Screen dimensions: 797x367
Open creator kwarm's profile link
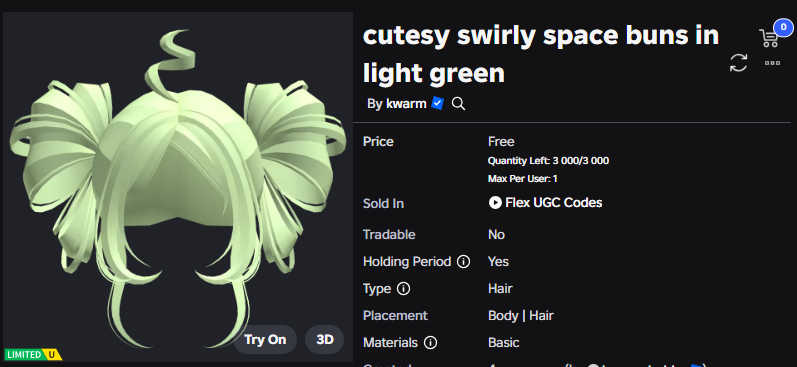point(406,104)
